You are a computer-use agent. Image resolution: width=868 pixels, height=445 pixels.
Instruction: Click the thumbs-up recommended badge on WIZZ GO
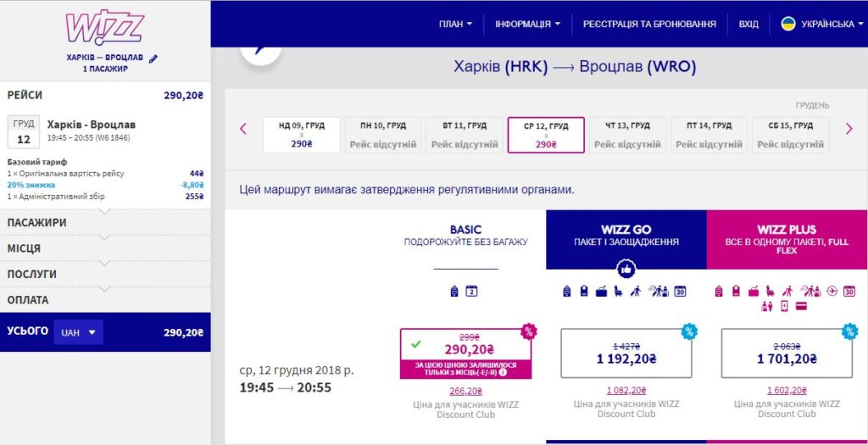point(626,270)
